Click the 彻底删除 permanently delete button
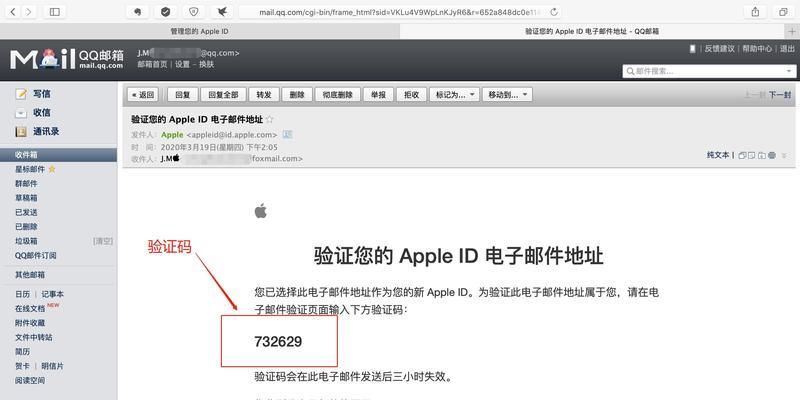 (x=338, y=94)
